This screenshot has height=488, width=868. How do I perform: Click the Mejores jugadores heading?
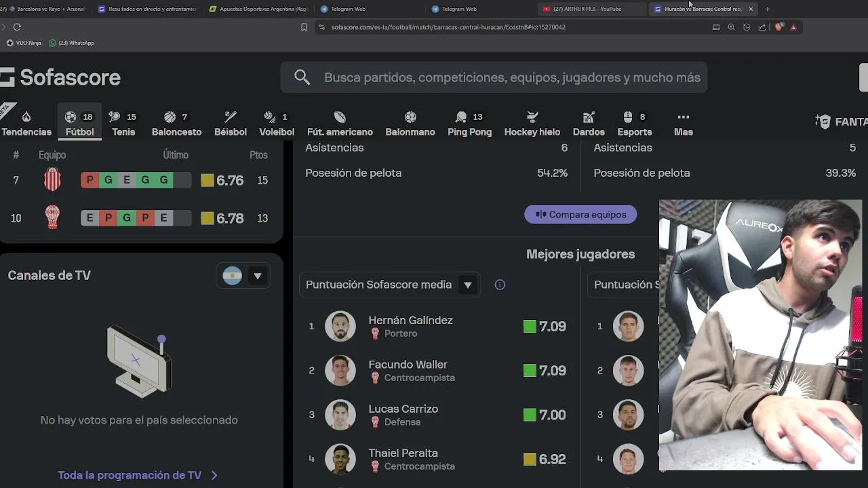tap(580, 254)
